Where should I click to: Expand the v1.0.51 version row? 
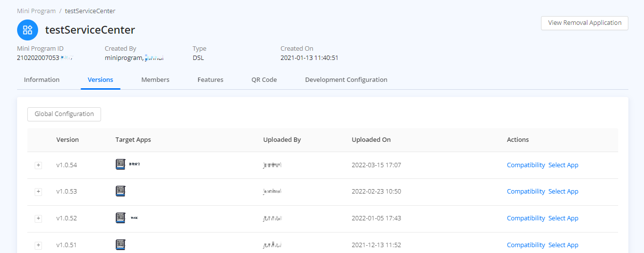pyautogui.click(x=39, y=245)
